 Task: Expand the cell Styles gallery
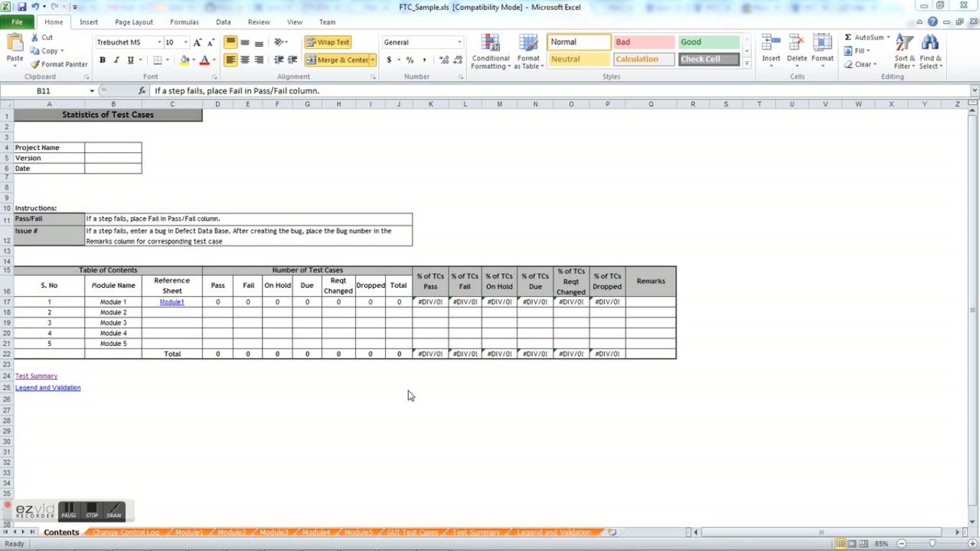click(x=747, y=64)
